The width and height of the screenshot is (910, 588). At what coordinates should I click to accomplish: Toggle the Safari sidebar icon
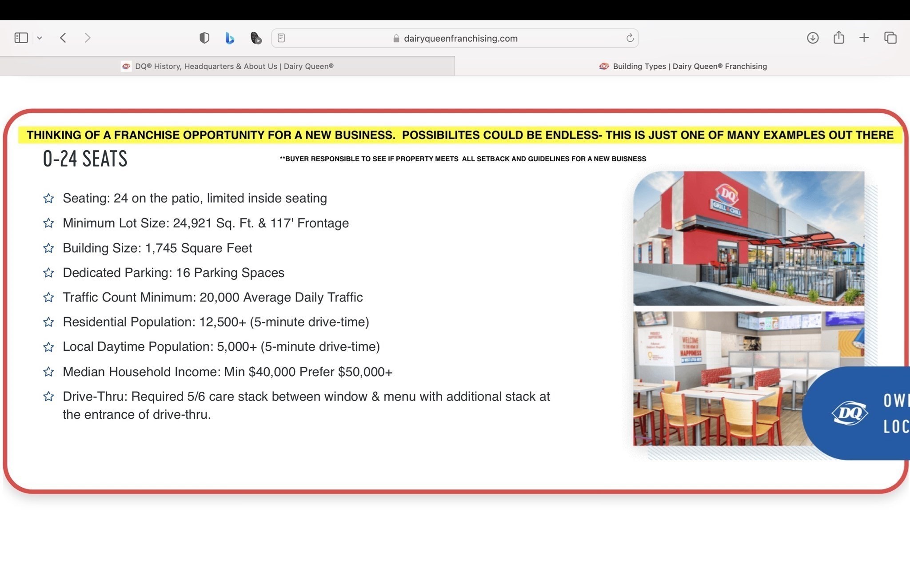click(x=21, y=38)
